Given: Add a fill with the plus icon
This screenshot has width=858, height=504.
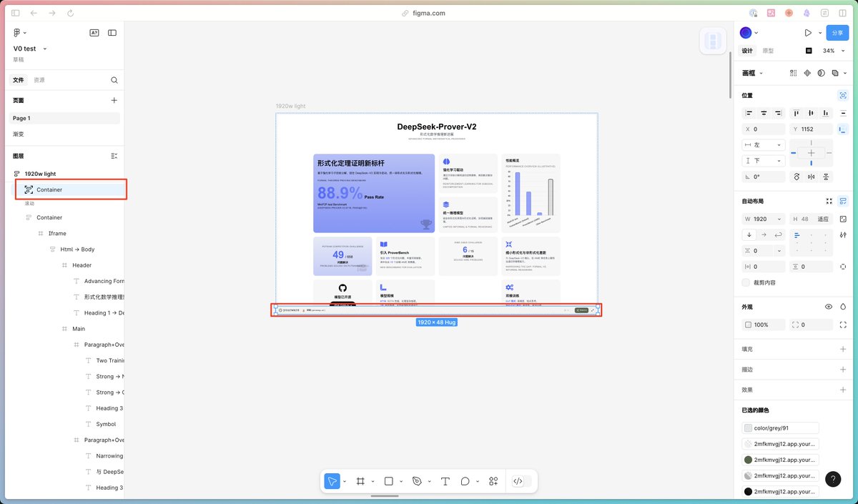Looking at the screenshot, I should (x=843, y=349).
